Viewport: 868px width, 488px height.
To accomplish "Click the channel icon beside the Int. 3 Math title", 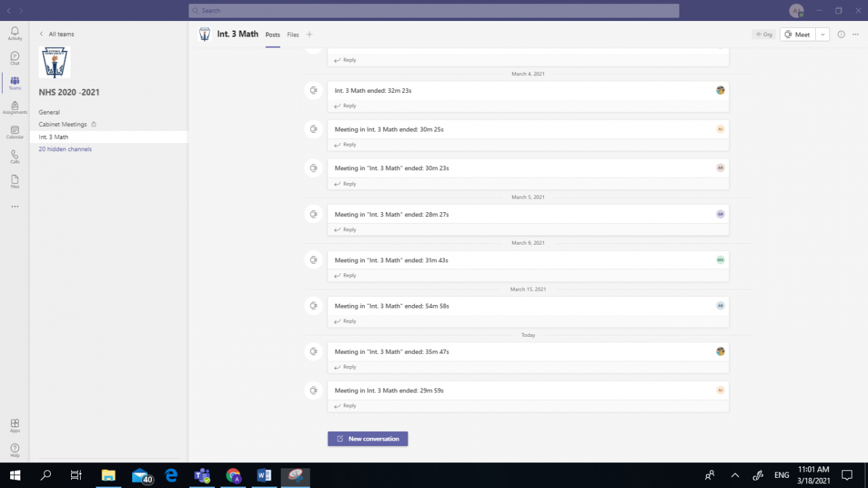I will point(204,34).
